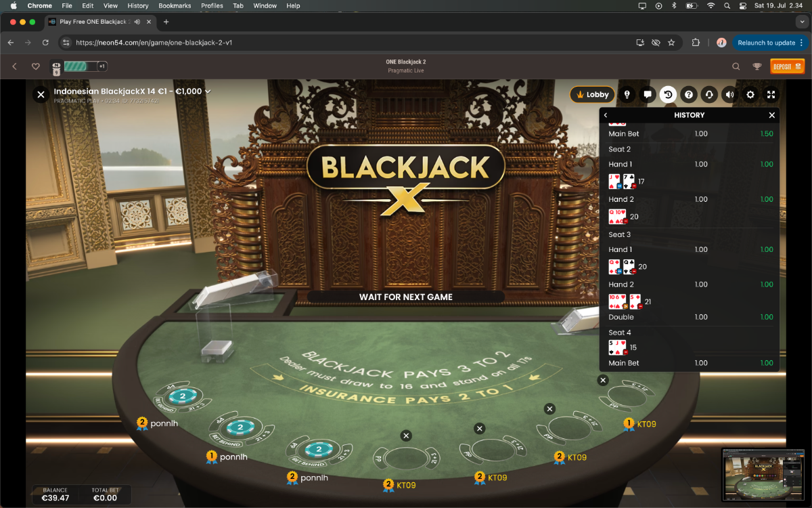Click Bluetooth menu bar icon
The width and height of the screenshot is (812, 508).
pos(674,5)
